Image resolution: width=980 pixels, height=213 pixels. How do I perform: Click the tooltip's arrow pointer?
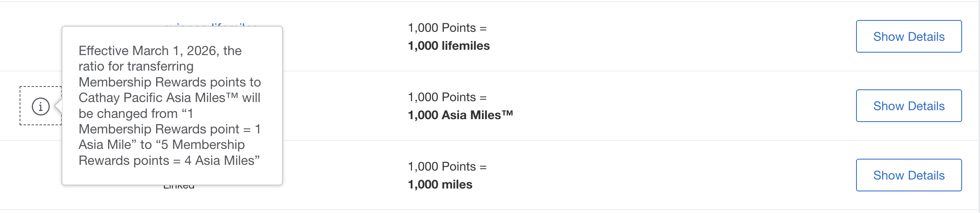[59, 106]
